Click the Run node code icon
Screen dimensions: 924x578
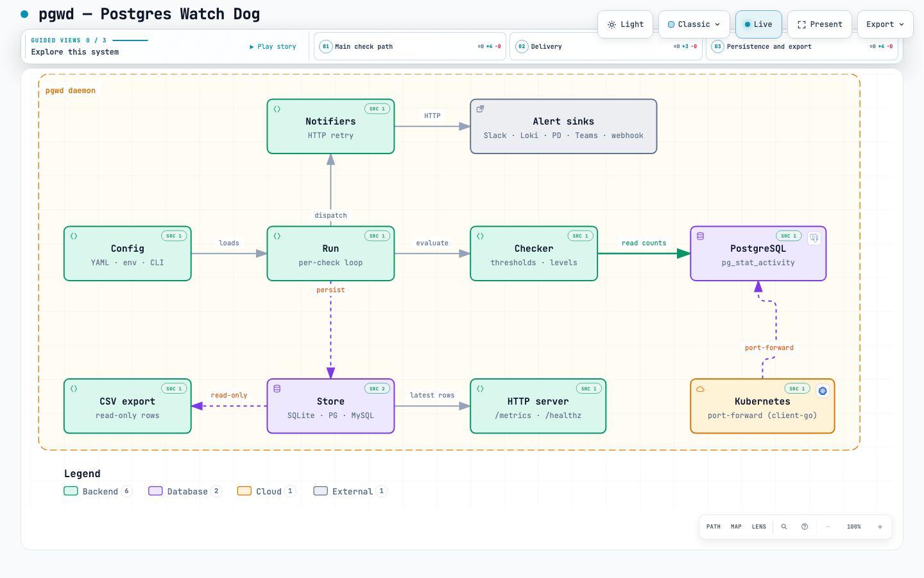(x=277, y=236)
